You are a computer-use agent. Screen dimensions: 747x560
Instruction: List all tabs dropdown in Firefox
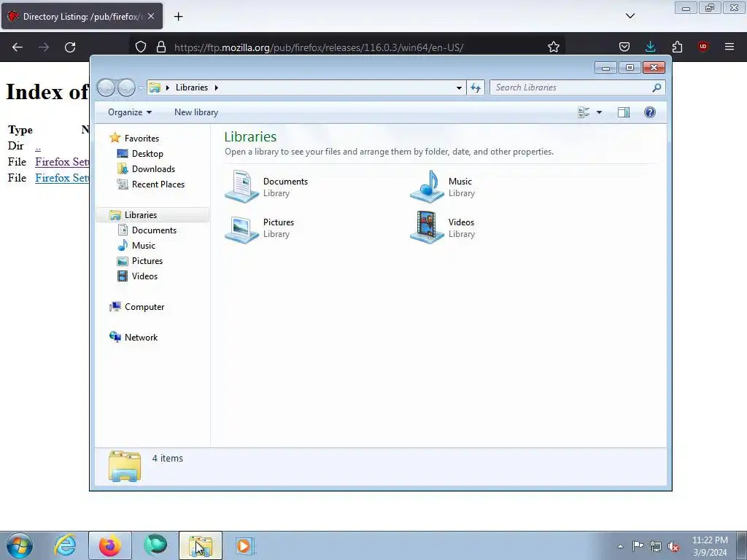[x=630, y=16]
